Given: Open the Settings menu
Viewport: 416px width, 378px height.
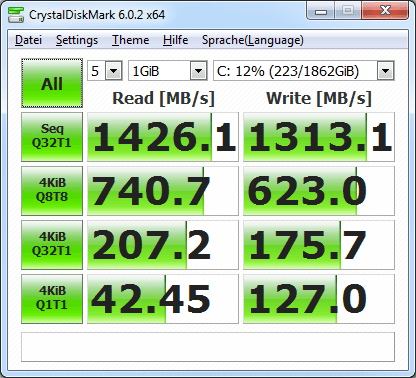Looking at the screenshot, I should (77, 40).
